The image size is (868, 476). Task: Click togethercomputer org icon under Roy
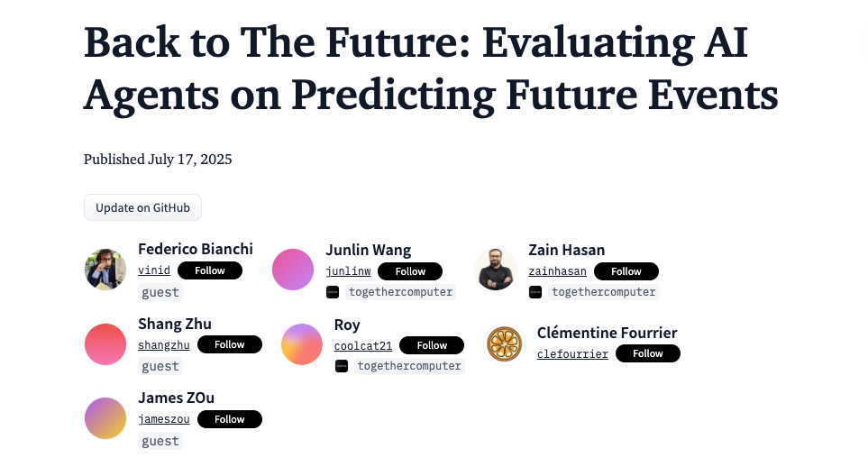pyautogui.click(x=342, y=366)
